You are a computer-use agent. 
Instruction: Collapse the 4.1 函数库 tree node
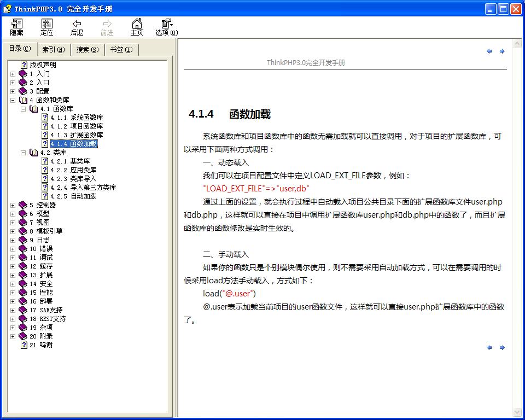tap(24, 109)
